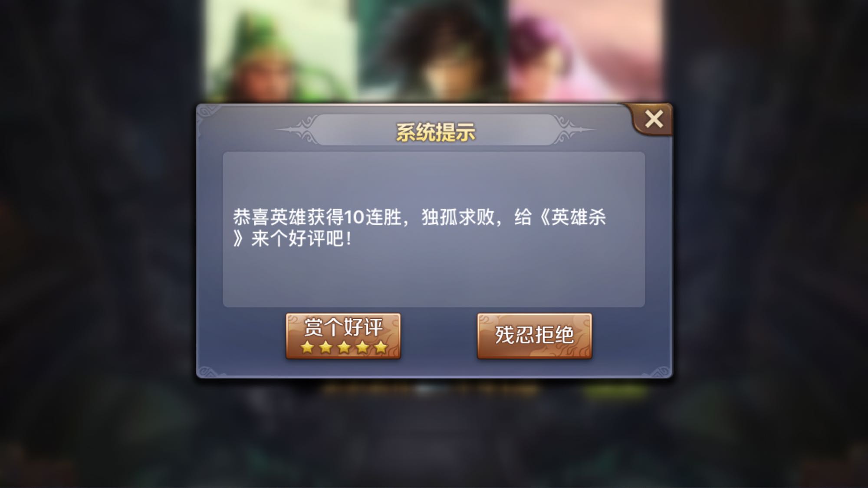Click the ornamental flourish right of 系统提示
Viewport: 868px width, 488px height.
(574, 129)
